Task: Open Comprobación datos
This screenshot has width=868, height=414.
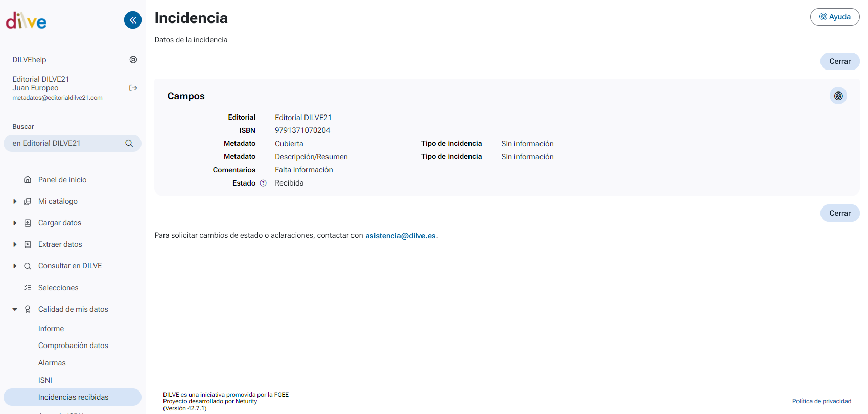Action: [x=73, y=346]
